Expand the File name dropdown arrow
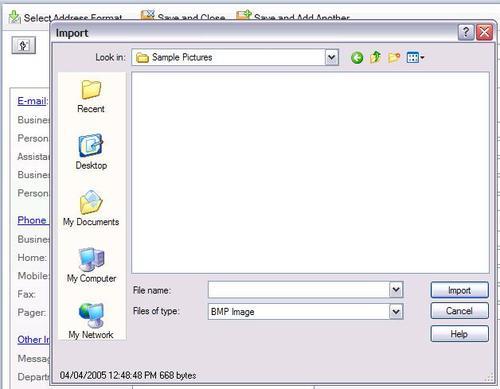500x389 pixels. (396, 290)
